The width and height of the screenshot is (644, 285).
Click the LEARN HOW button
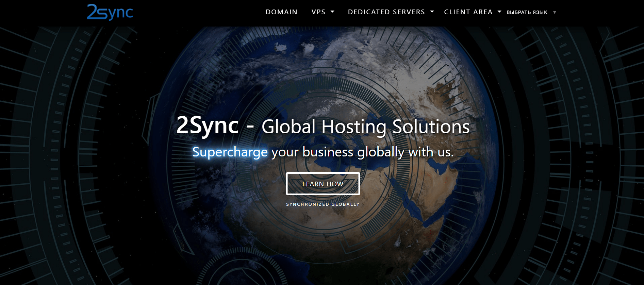323,184
